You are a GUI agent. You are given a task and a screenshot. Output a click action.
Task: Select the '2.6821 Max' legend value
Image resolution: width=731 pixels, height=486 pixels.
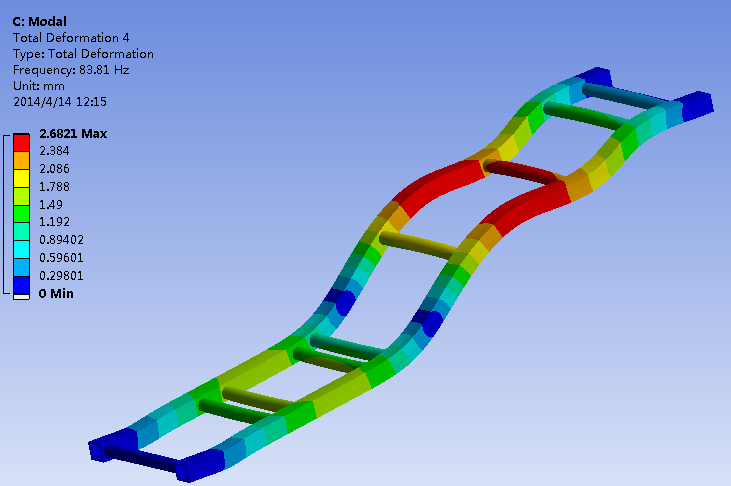(73, 134)
